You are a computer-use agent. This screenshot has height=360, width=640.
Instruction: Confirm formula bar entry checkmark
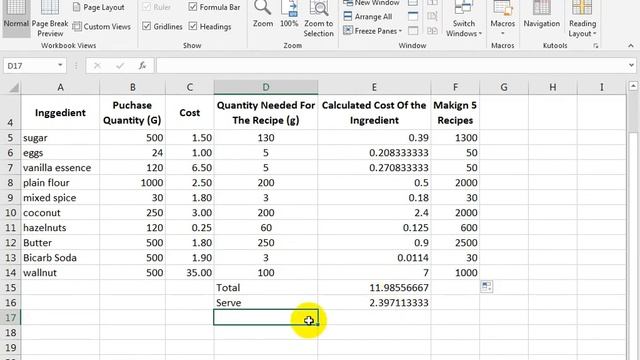pyautogui.click(x=120, y=65)
